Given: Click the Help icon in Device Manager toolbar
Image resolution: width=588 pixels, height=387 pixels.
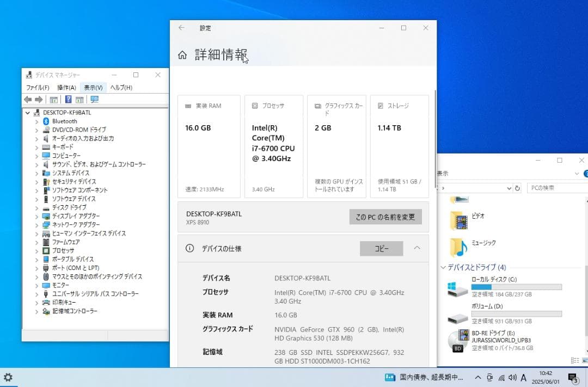Looking at the screenshot, I should 69,99.
